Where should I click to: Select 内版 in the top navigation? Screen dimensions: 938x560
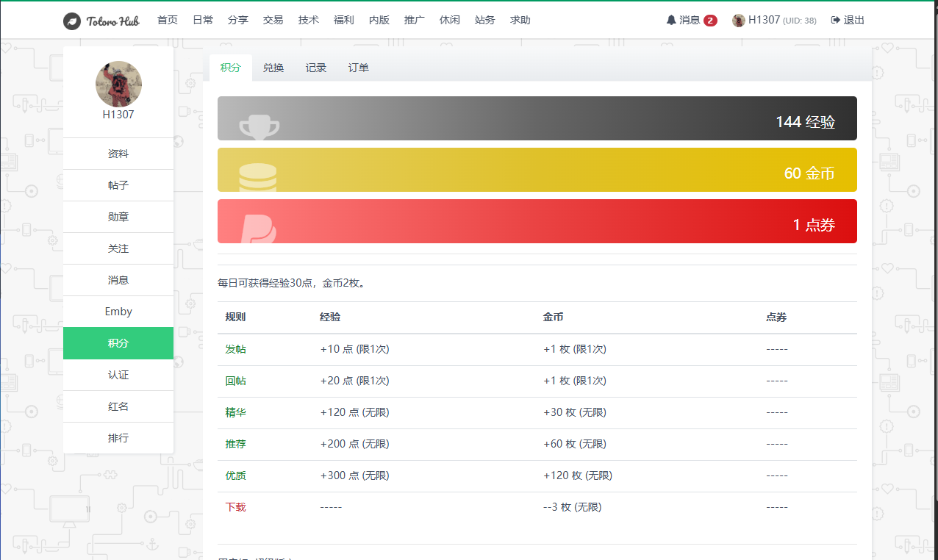click(379, 20)
